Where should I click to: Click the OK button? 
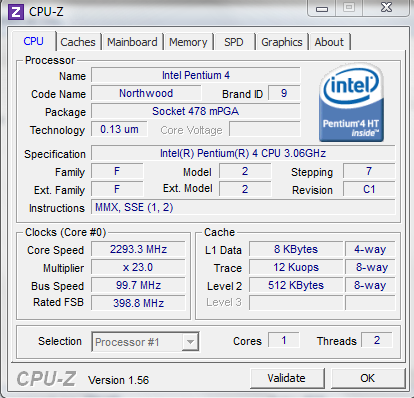[368, 378]
